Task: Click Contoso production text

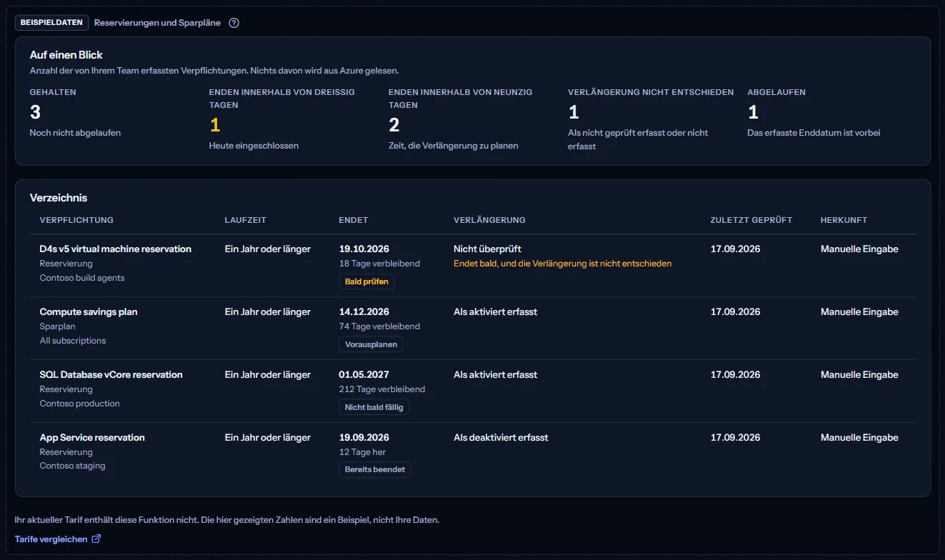Action: pos(80,404)
